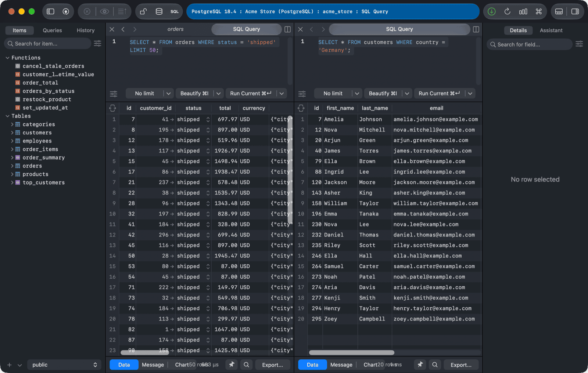Click the preview eye toolbar icon
Screen dimensions: 588x373
(104, 11)
